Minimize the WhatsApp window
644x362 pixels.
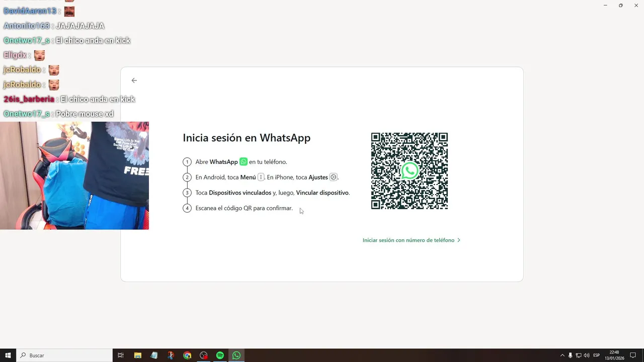[605, 6]
